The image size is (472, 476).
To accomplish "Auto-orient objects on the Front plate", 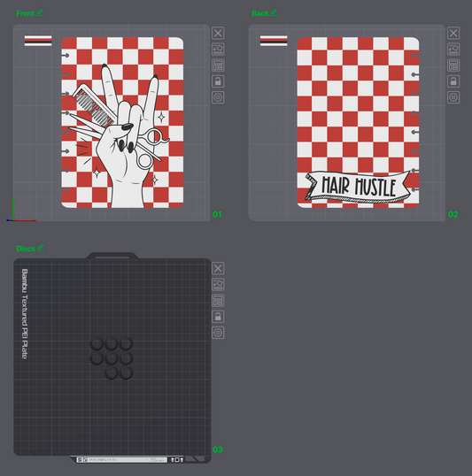I will coord(218,50).
